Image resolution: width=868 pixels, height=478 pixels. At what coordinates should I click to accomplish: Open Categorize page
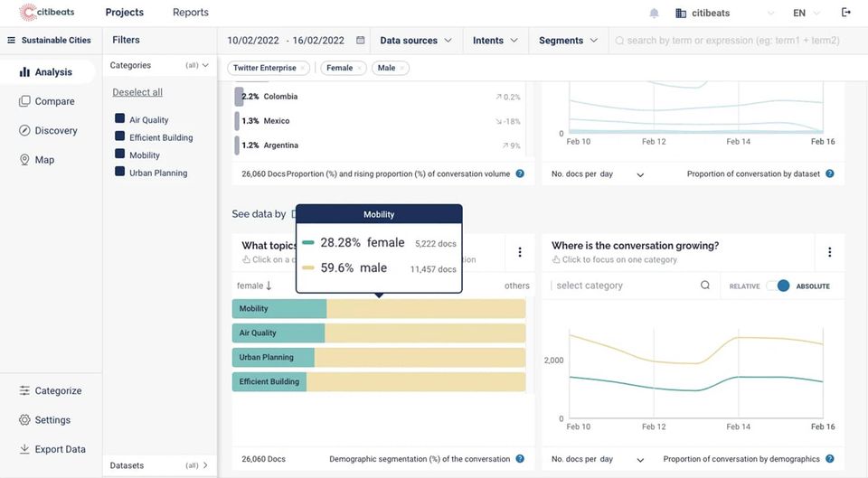point(51,390)
